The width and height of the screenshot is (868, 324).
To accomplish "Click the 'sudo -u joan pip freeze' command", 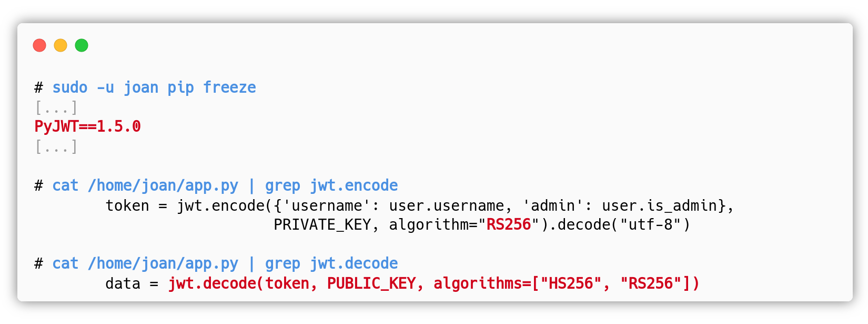I will [154, 87].
